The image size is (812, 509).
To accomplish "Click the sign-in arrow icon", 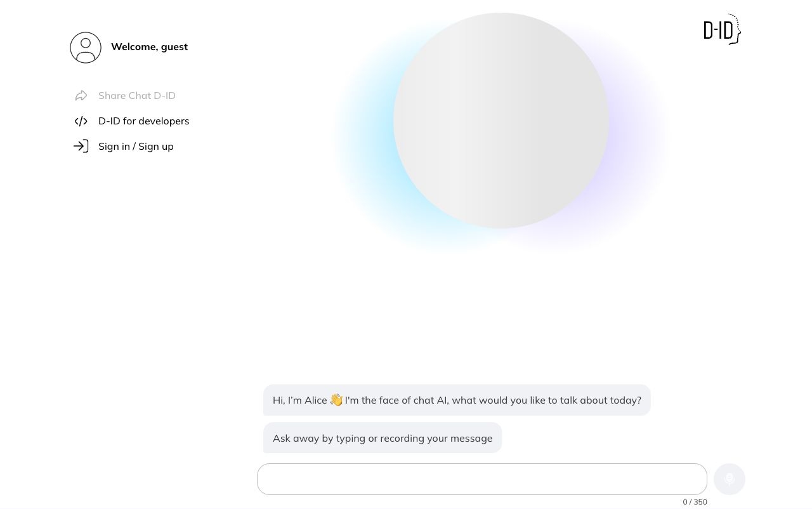I will click(x=81, y=146).
